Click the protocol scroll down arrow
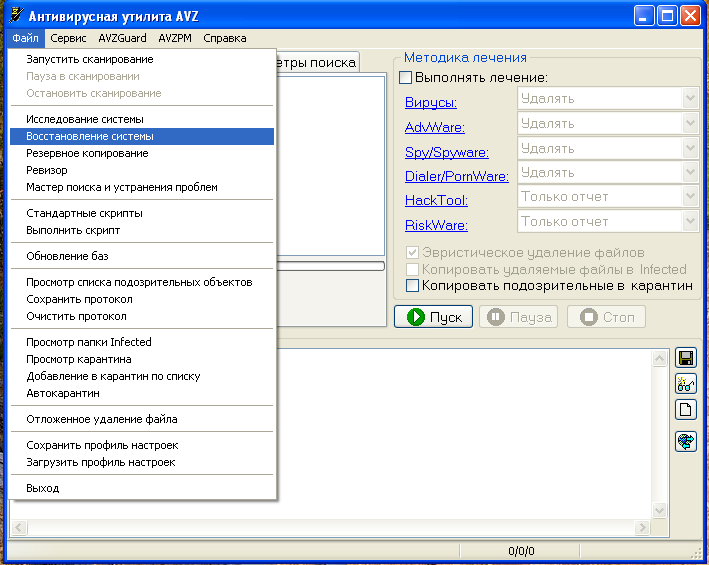The image size is (709, 565). (x=660, y=511)
